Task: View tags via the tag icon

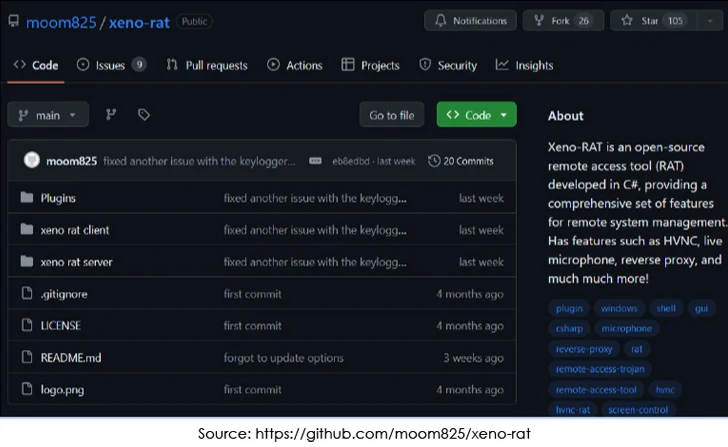Action: pos(143,115)
